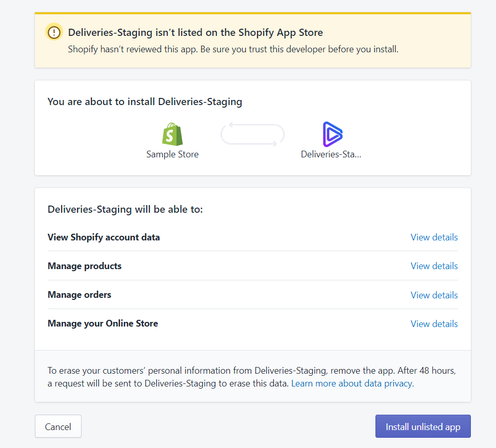Image resolution: width=496 pixels, height=448 pixels.
Task: Click 'Deliveries-Staging will be able to:' heading
Action: click(125, 209)
